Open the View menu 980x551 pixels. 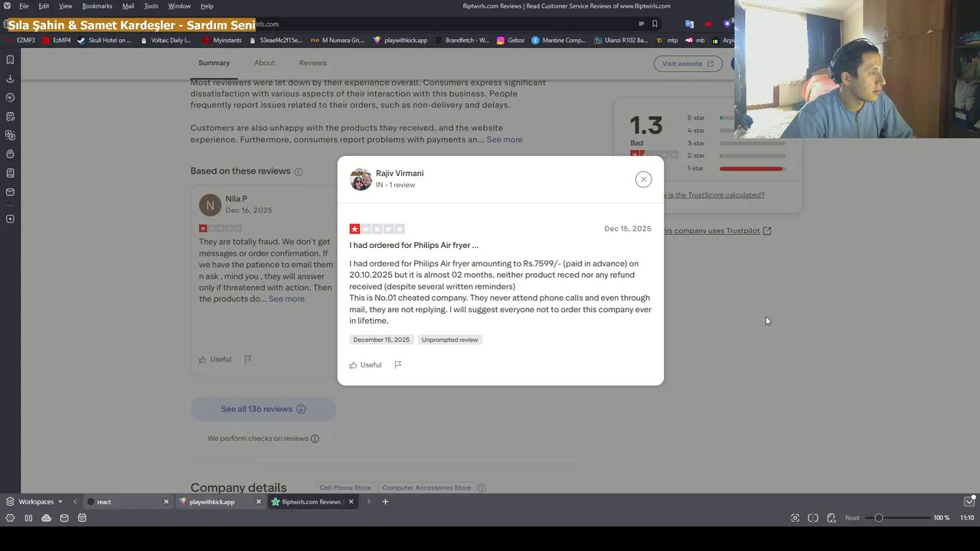click(66, 6)
